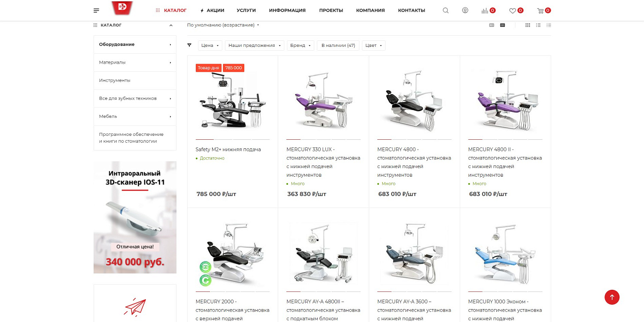Click the IOS-11 3D scanner banner
Image resolution: width=644 pixels, height=322 pixels.
pyautogui.click(x=135, y=217)
